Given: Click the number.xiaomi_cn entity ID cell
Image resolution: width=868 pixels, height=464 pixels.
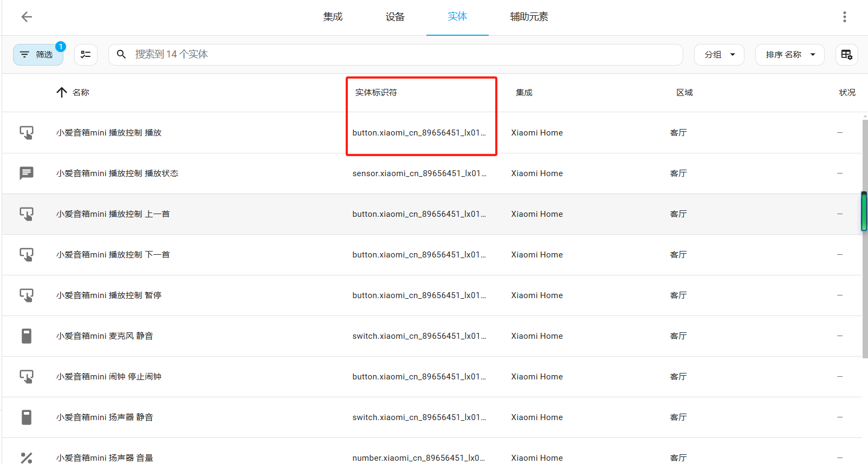Looking at the screenshot, I should point(419,458).
